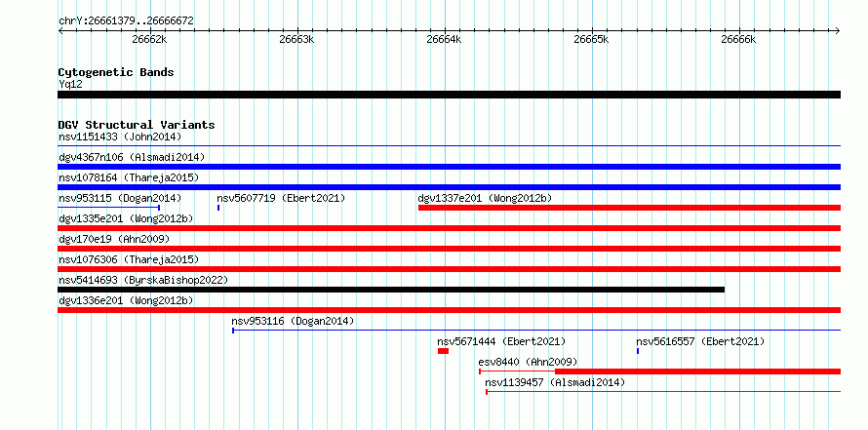Image resolution: width=868 pixels, height=430 pixels.
Task: Click the 26663k ruler tick label
Action: [x=297, y=40]
